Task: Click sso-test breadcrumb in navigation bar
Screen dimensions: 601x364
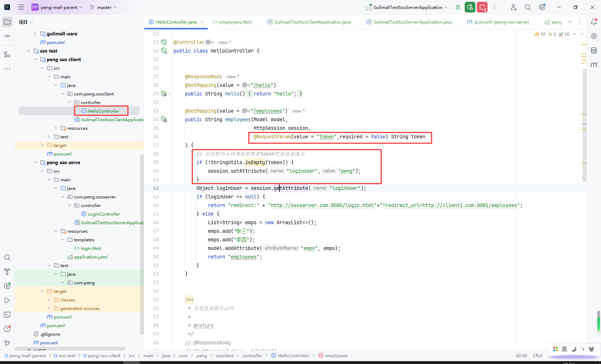Action: click(65, 355)
